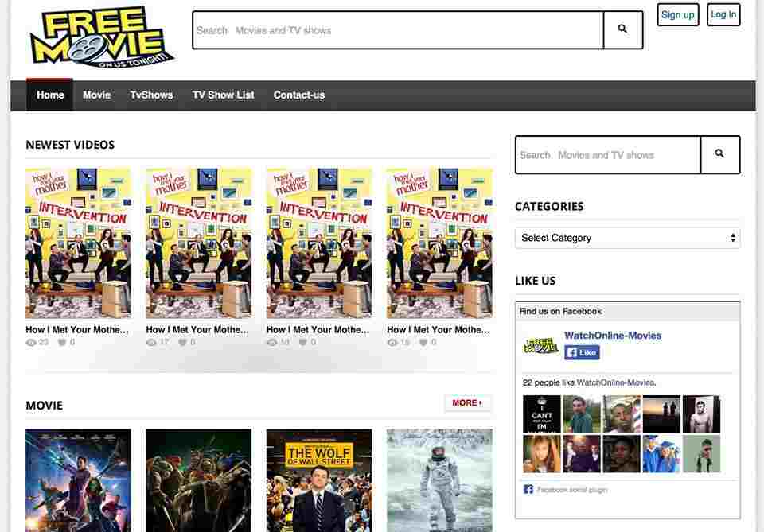
Task: Click the 'CATEGORIES' heading
Action: pyautogui.click(x=549, y=207)
